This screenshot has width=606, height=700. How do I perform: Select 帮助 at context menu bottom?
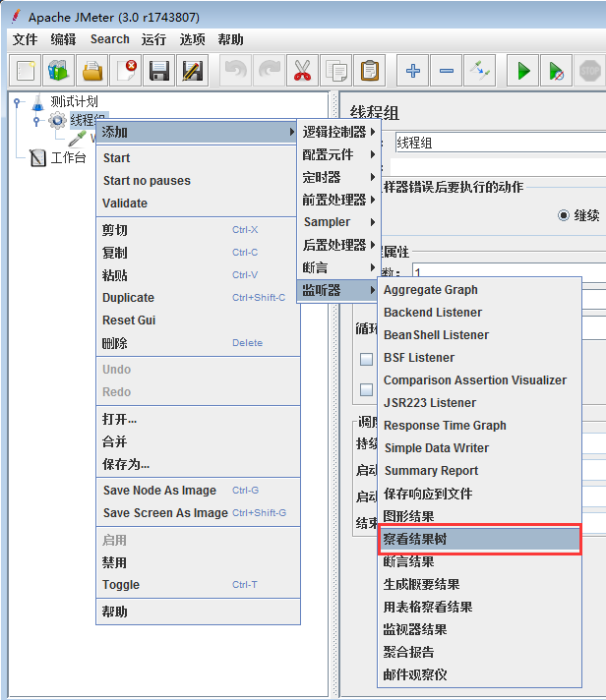199,612
